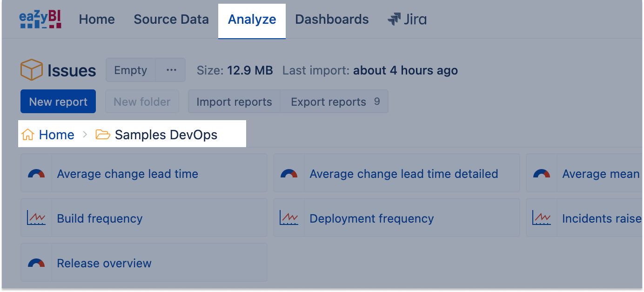Open the ellipsis options menu beside Empty
Screen dimensions: 644x292
pos(171,70)
